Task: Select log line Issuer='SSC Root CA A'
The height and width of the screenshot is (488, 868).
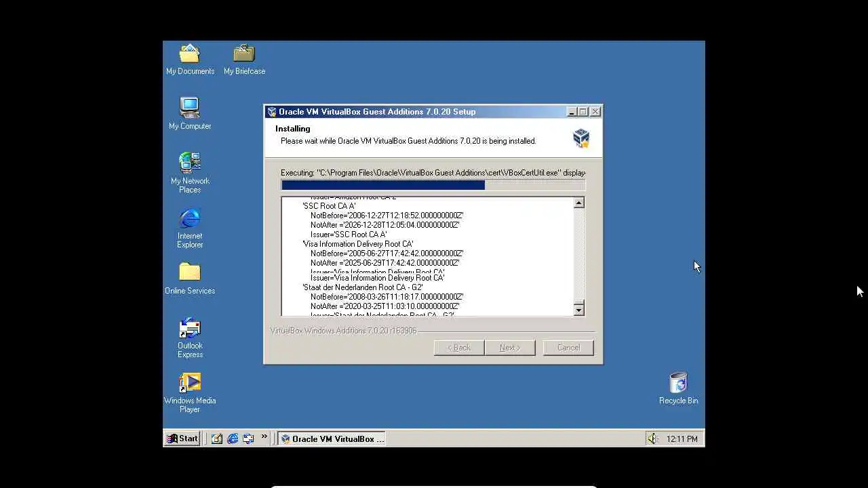Action: [349, 235]
